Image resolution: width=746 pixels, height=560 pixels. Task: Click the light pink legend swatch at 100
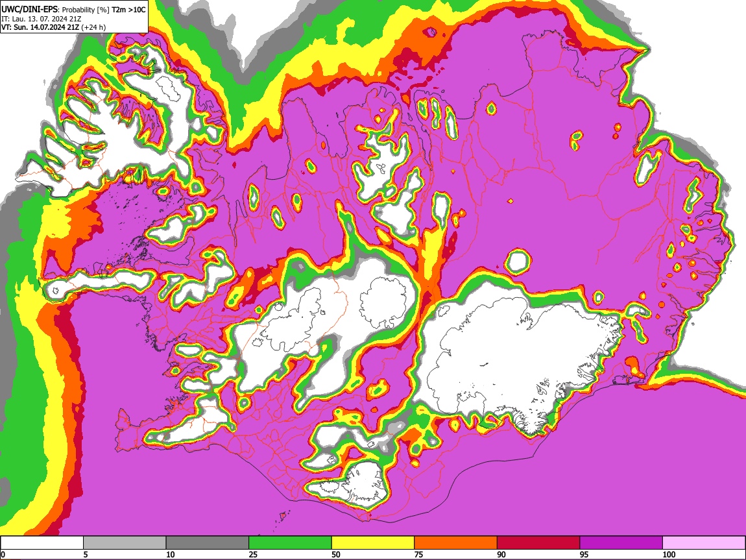click(x=704, y=543)
